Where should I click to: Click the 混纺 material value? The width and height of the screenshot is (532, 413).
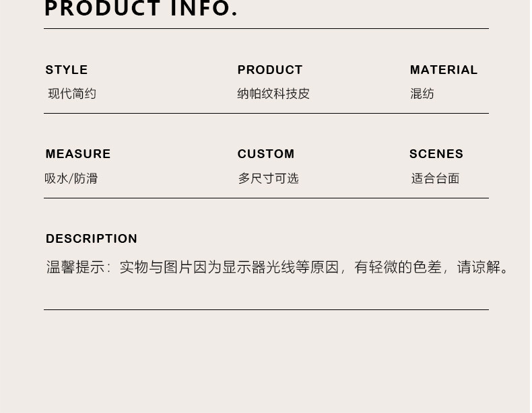coord(422,94)
